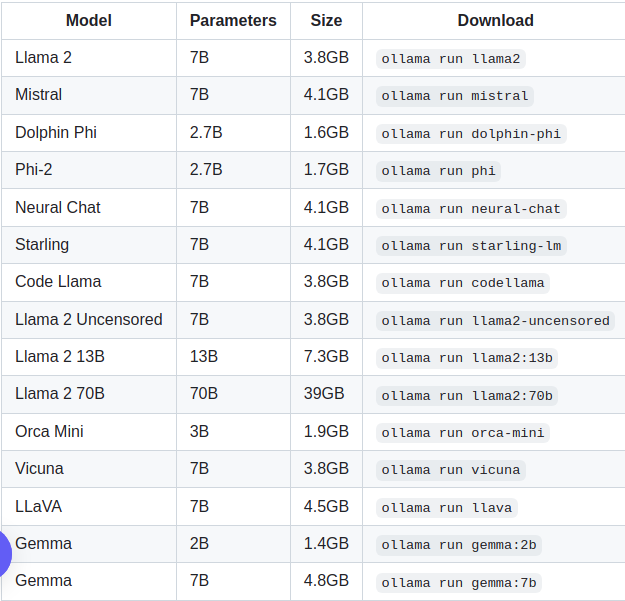Image resolution: width=625 pixels, height=601 pixels.
Task: Click the 'ollama run llava' code block
Action: pyautogui.click(x=446, y=508)
